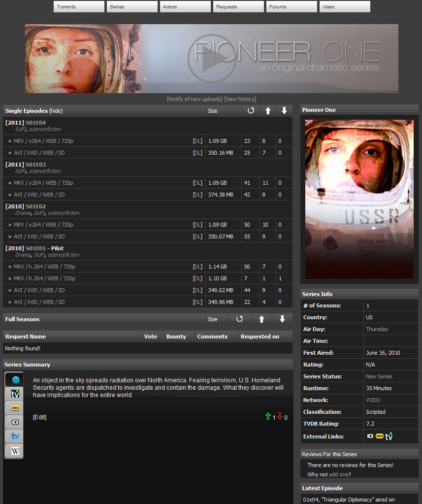Click First Aired value June 16, 2010

(x=383, y=353)
